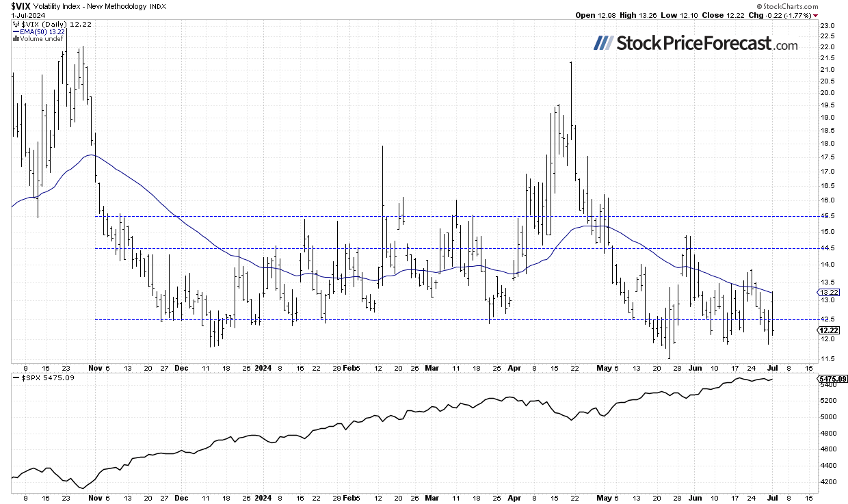Select the candlestick chart type icon in legend
The width and height of the screenshot is (848, 504).
16,24
